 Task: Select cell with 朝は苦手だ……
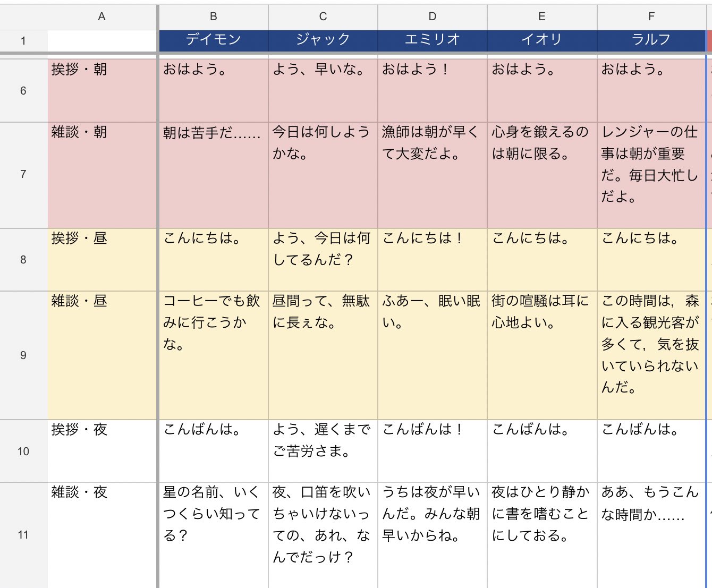tap(214, 175)
